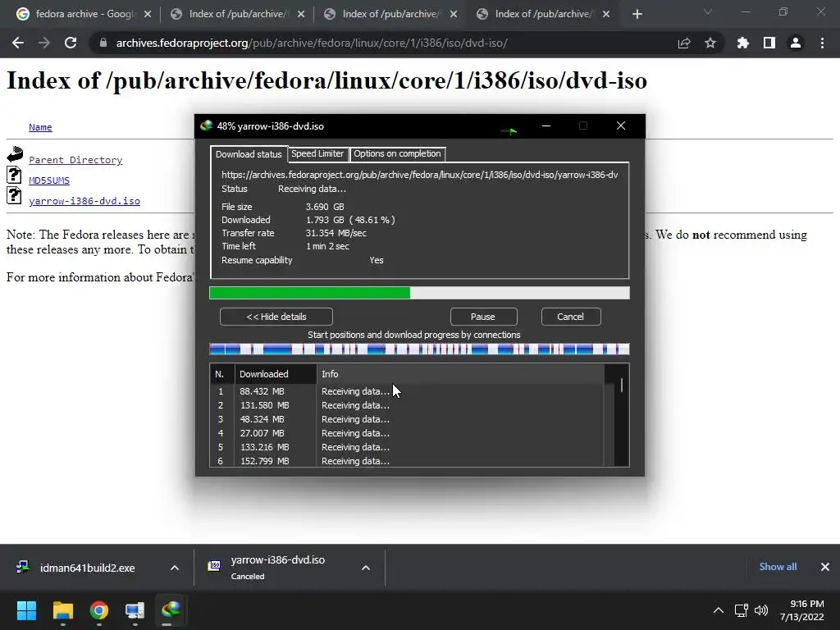This screenshot has width=840, height=630.
Task: Click the volume speaker tray icon
Action: coord(760,610)
